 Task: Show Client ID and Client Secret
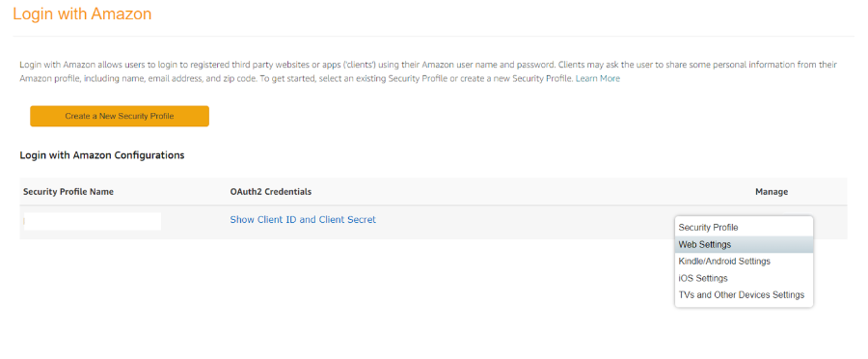pyautogui.click(x=303, y=219)
